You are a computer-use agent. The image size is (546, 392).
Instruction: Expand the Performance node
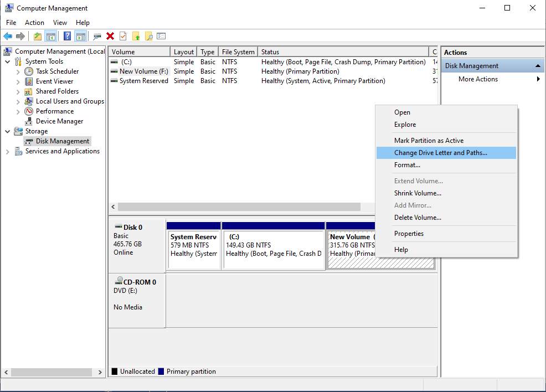tap(18, 112)
